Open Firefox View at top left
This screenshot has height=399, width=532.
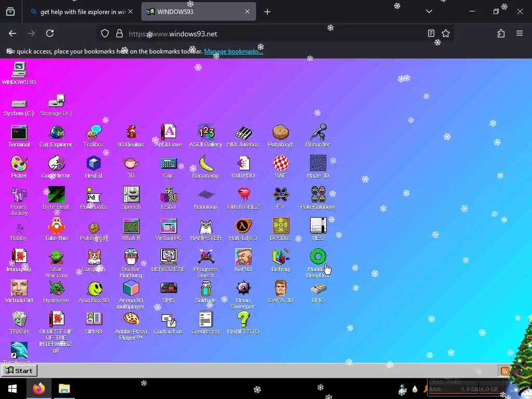(x=10, y=12)
